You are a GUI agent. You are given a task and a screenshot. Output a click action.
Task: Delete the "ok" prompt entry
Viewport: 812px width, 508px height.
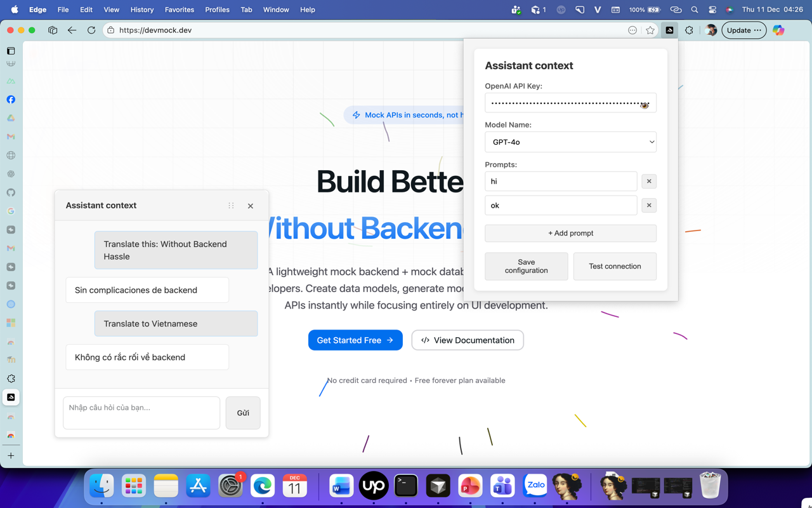click(x=648, y=206)
